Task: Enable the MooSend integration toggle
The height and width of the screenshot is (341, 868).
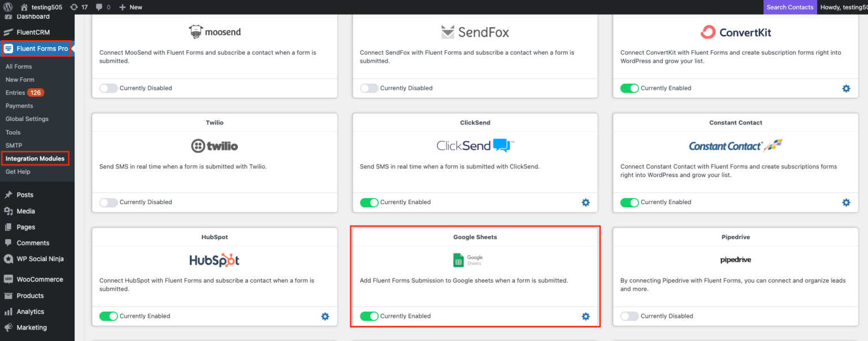Action: [x=108, y=88]
